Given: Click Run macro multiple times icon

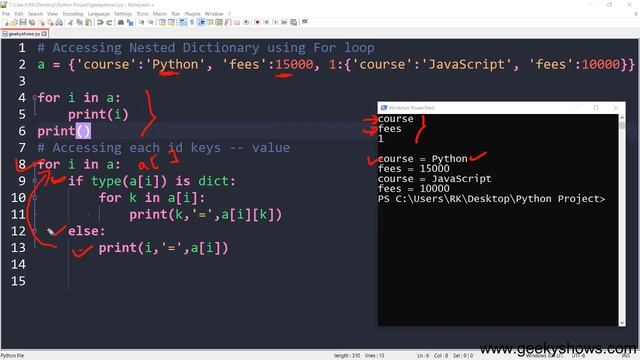Looking at the screenshot, I should click(284, 22).
